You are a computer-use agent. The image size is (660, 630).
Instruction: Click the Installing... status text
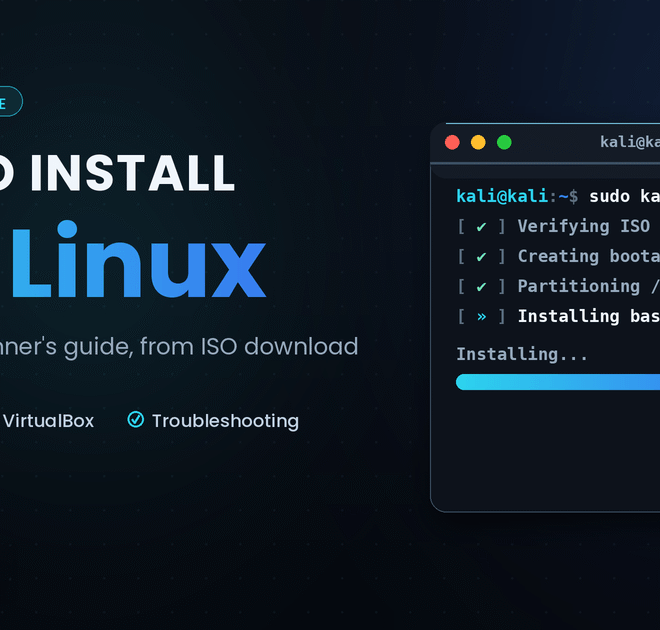(522, 354)
